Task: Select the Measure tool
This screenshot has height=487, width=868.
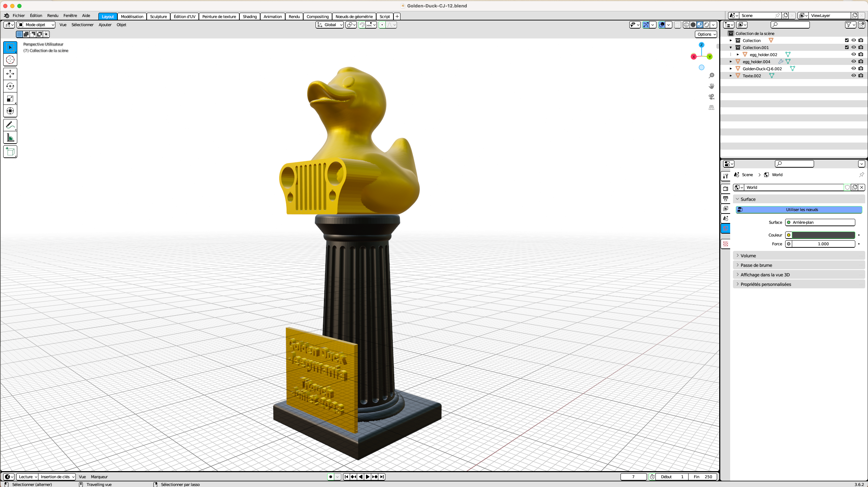Action: 10,138
